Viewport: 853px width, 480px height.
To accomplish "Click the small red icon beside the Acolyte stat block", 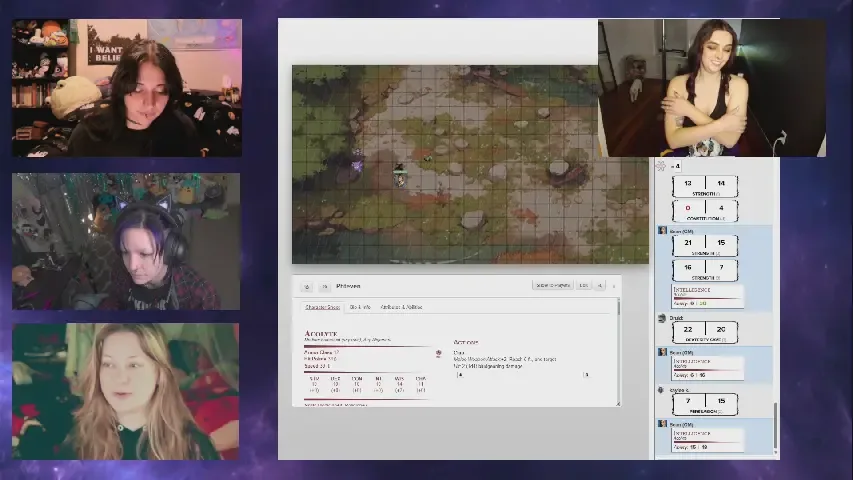I will pos(438,353).
